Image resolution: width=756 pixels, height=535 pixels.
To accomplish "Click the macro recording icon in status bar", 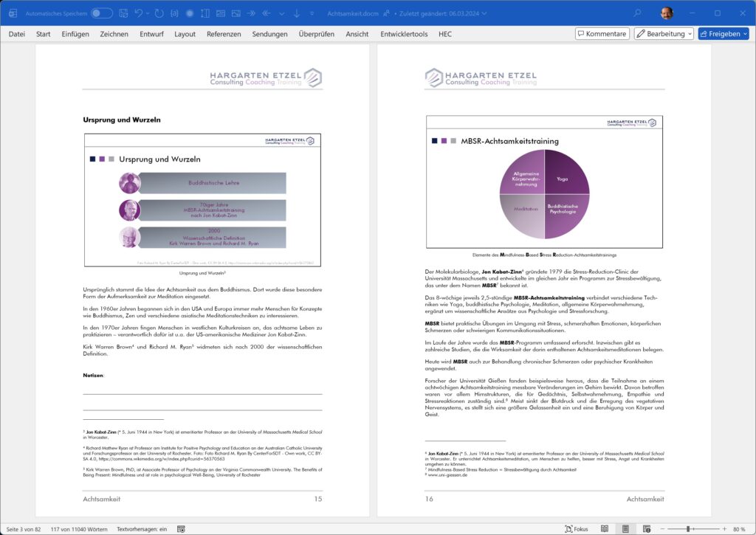I will point(182,529).
